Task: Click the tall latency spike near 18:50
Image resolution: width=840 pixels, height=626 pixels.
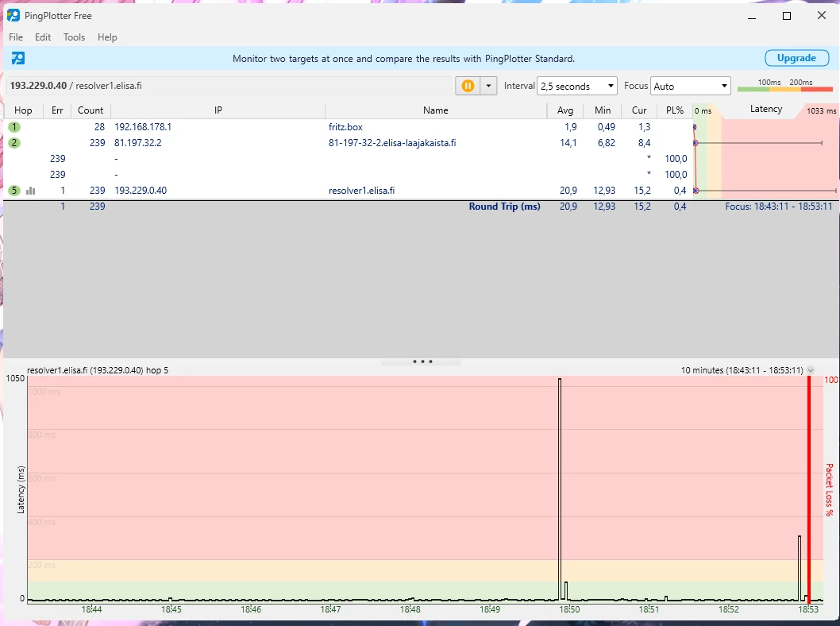Action: (560, 489)
